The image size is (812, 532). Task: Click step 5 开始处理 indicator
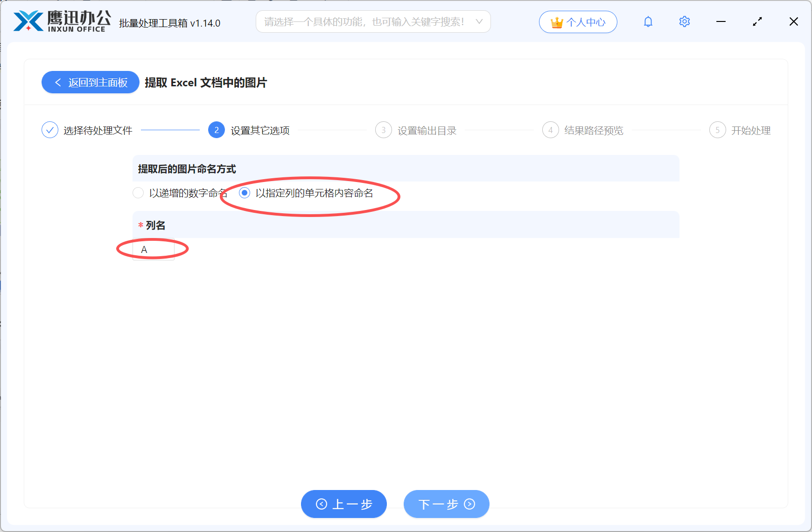coord(717,130)
